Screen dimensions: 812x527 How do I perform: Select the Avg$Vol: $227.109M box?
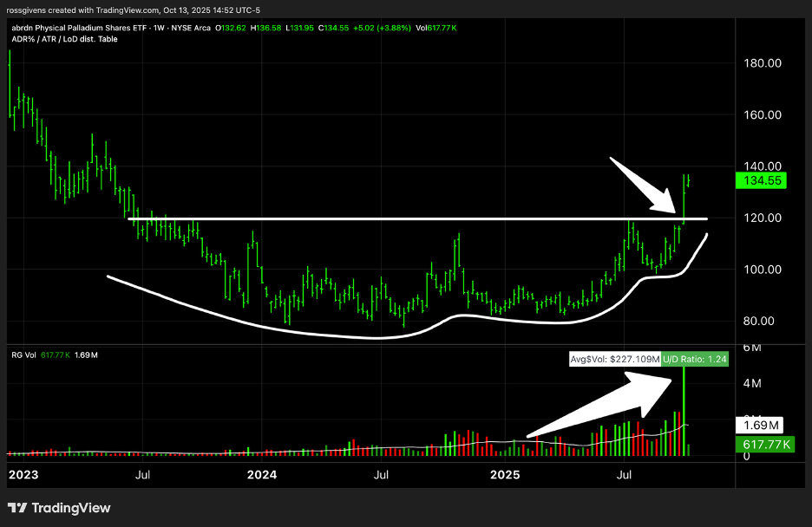click(615, 358)
